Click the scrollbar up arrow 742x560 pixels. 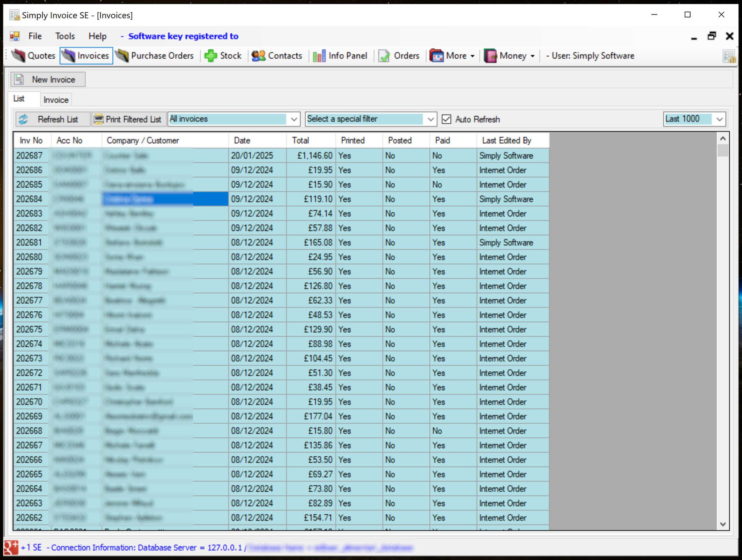[723, 138]
